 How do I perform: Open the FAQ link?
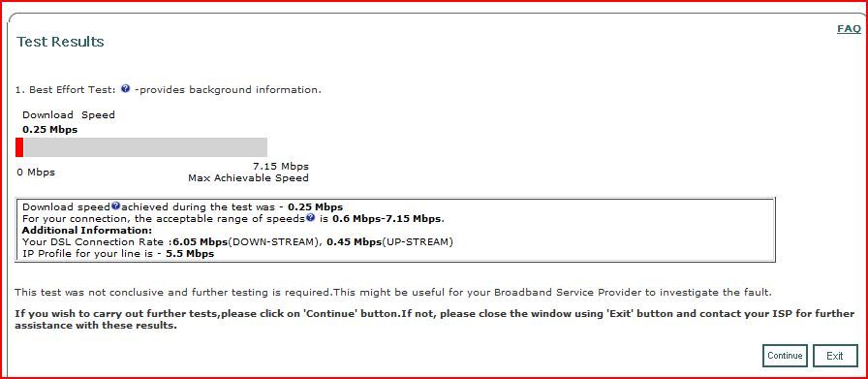(x=849, y=29)
